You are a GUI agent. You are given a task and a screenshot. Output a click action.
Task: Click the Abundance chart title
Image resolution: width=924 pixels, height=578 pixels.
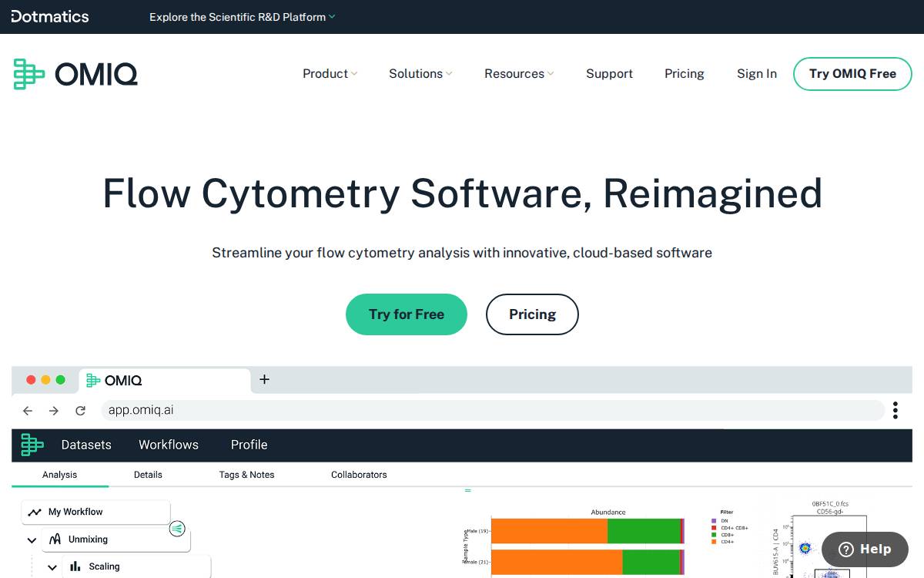[x=608, y=512]
